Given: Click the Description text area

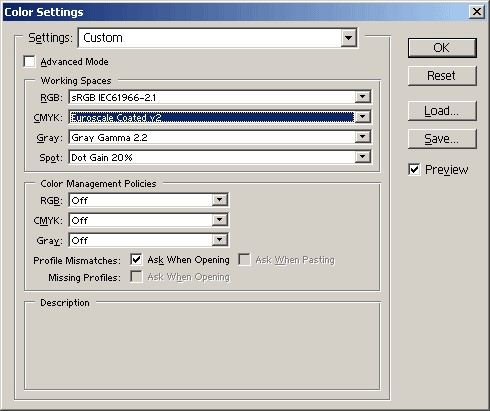Looking at the screenshot, I should [x=202, y=348].
